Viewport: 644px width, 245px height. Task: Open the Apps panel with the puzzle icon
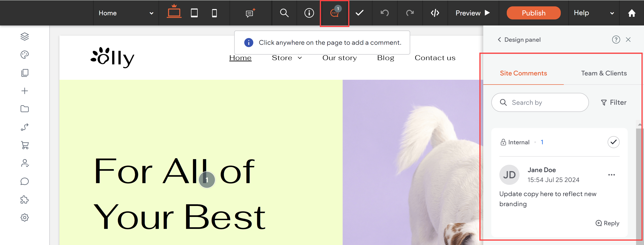(x=24, y=200)
